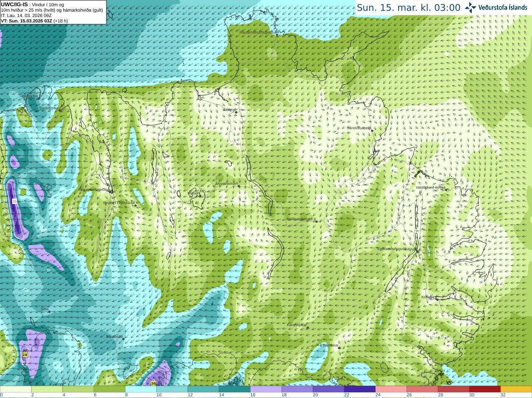The height and width of the screenshot is (398, 532).
Task: Click the Egilsstaðaflugvöllur station label
Action: pyautogui.click(x=397, y=249)
